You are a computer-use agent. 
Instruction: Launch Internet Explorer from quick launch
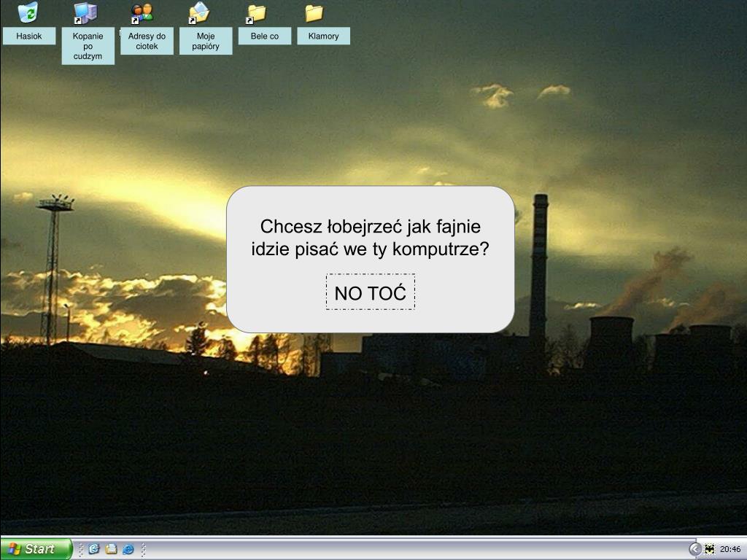[128, 549]
